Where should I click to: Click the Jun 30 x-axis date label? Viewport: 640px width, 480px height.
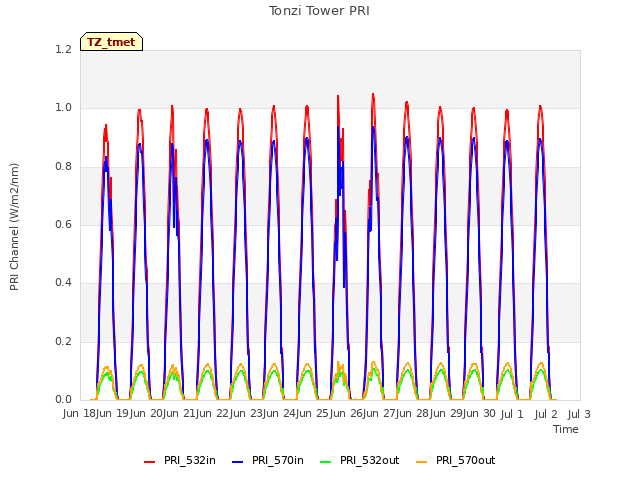click(x=479, y=414)
